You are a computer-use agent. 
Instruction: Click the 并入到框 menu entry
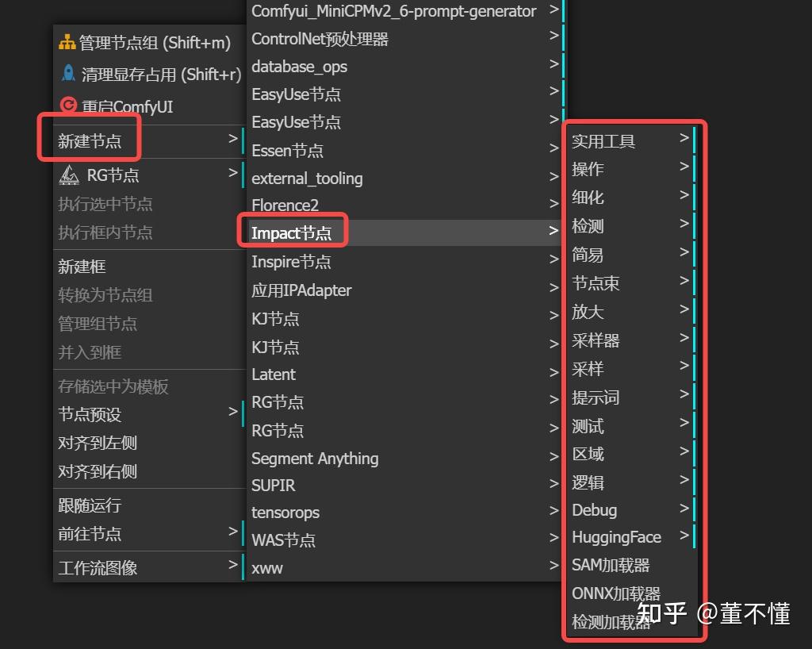pos(148,353)
